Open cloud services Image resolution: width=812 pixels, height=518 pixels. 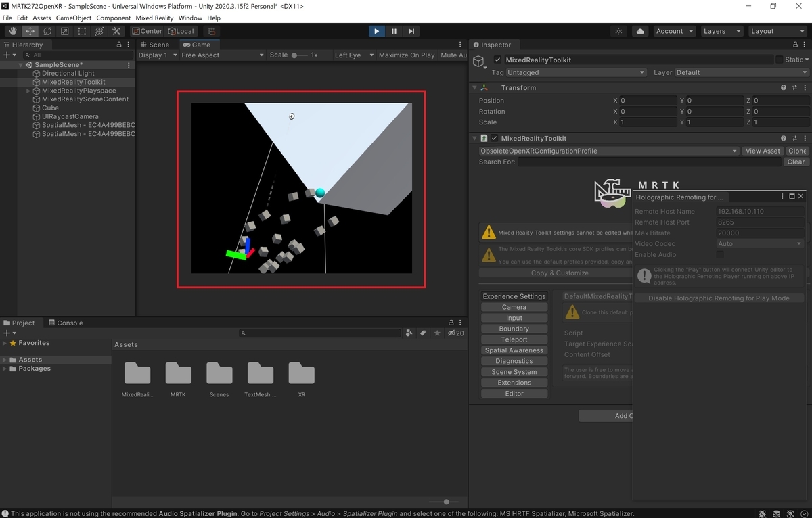(x=640, y=31)
